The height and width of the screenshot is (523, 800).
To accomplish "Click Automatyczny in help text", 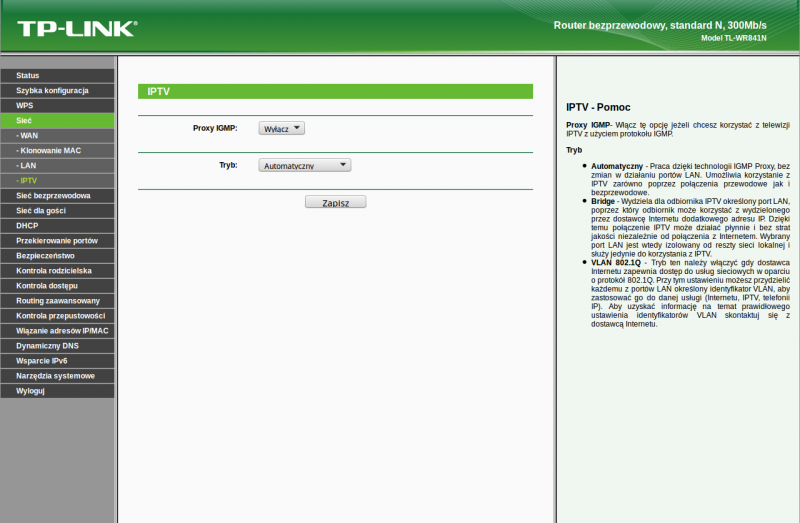I will pyautogui.click(x=617, y=166).
